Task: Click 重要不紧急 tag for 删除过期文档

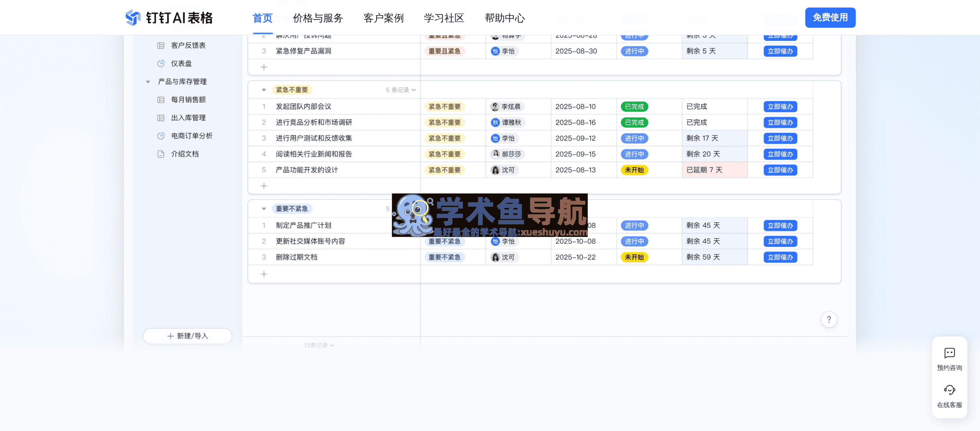Action: point(444,257)
